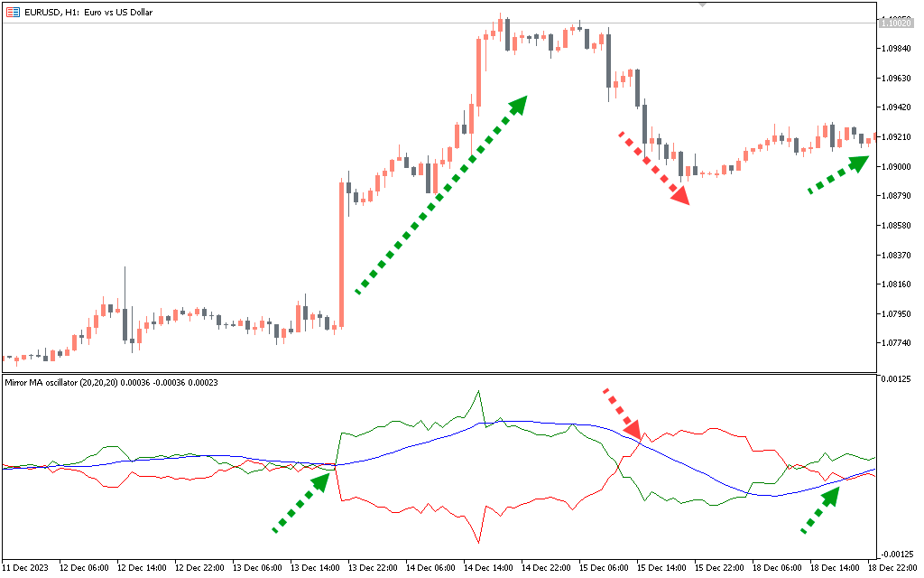Click the '13 Dec 14:00' time label

pyautogui.click(x=315, y=567)
